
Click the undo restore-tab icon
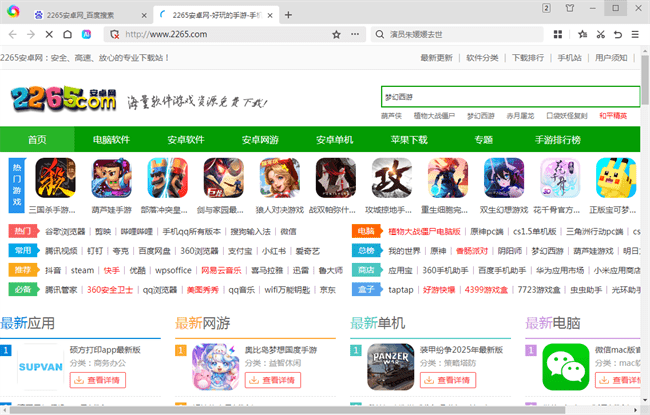tap(618, 34)
